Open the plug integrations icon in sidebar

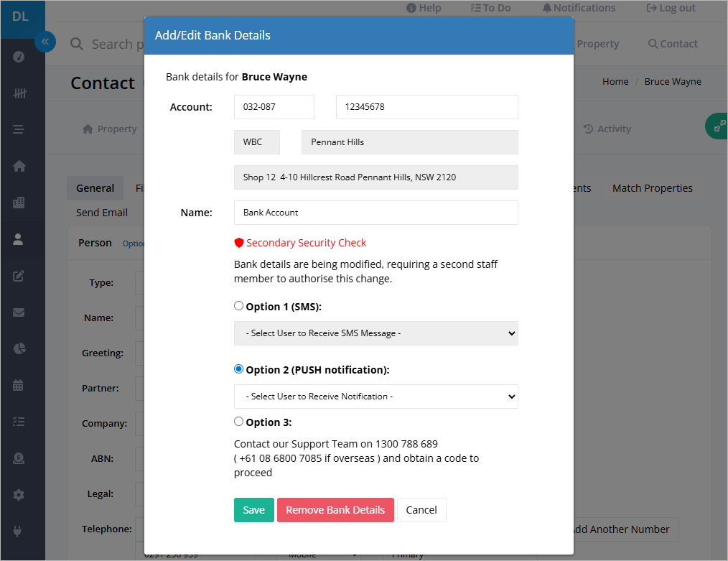17,532
